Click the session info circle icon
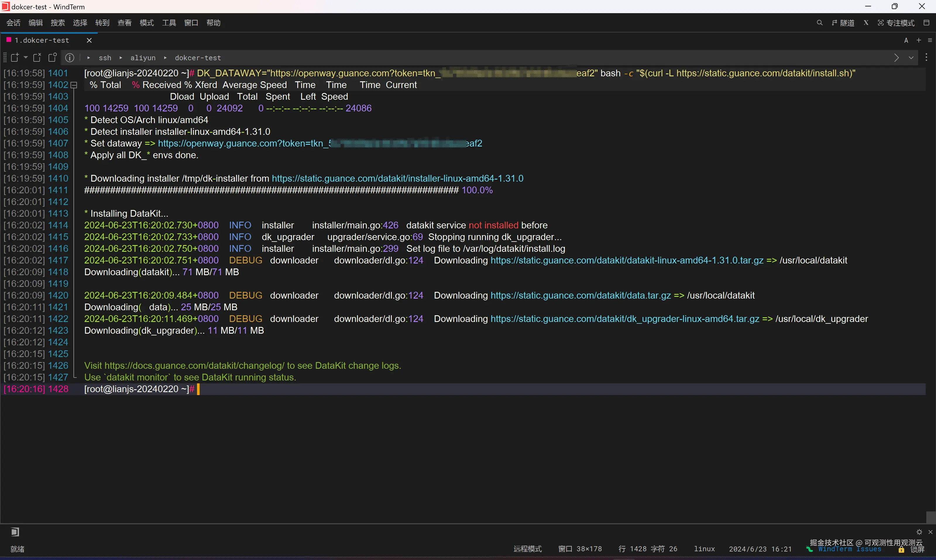The image size is (936, 560). 69,57
